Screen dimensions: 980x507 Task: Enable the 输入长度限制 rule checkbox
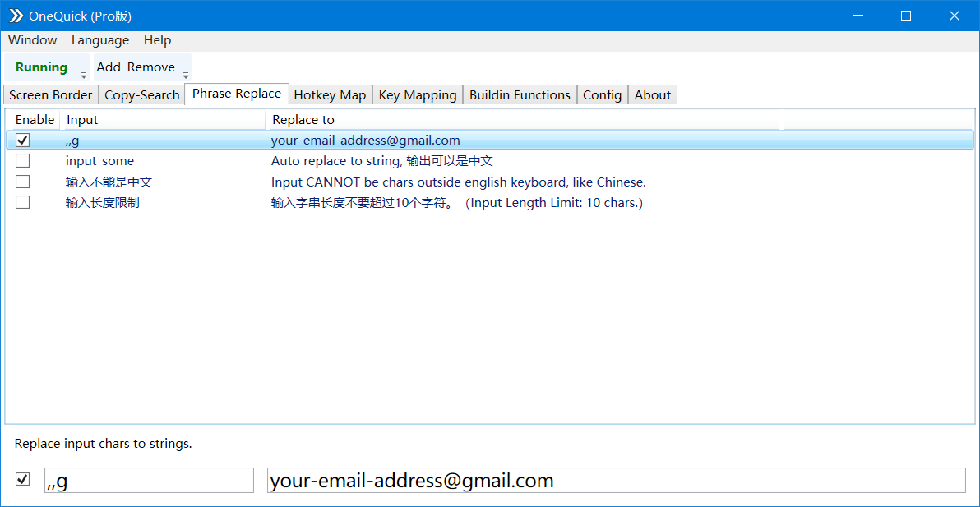[x=22, y=202]
